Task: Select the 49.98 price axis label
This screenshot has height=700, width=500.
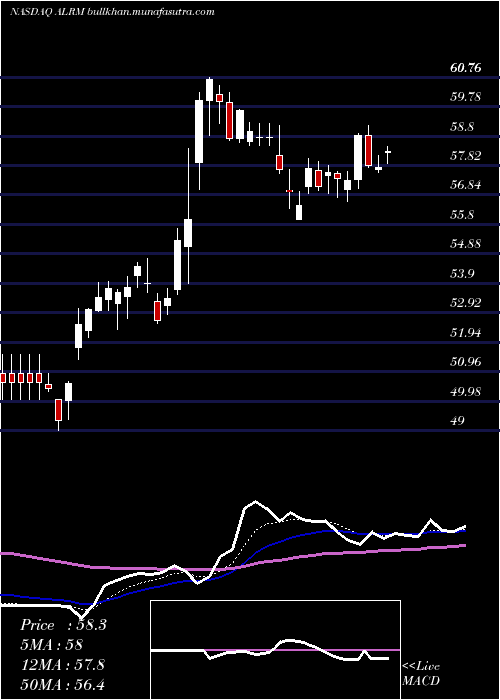Action: coord(466,392)
